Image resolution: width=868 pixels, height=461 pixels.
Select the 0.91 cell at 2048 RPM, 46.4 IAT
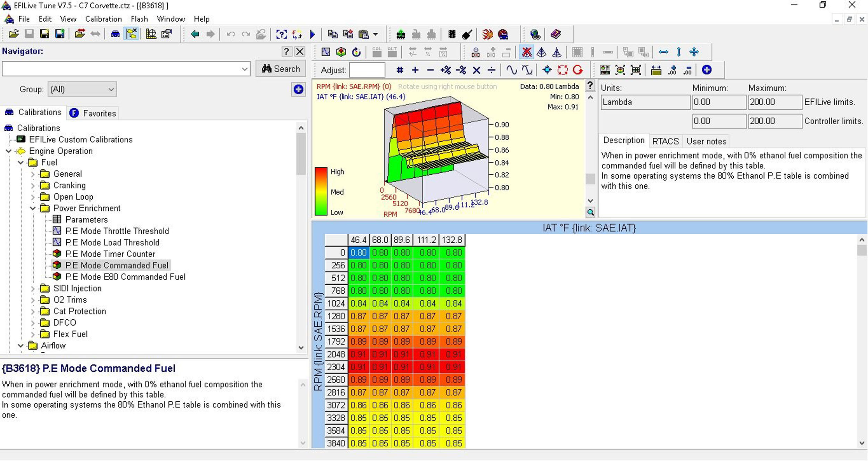coord(358,354)
